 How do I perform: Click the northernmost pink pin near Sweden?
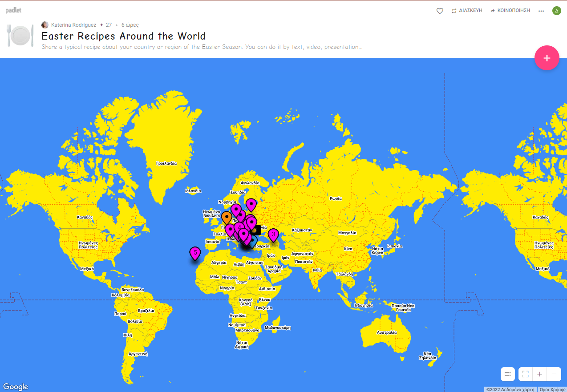point(251,204)
